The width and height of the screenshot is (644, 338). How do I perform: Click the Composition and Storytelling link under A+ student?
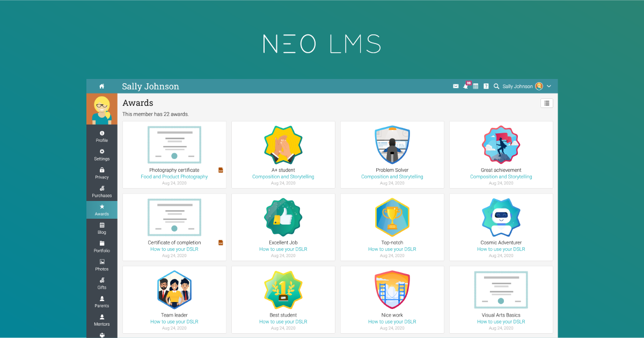click(283, 176)
